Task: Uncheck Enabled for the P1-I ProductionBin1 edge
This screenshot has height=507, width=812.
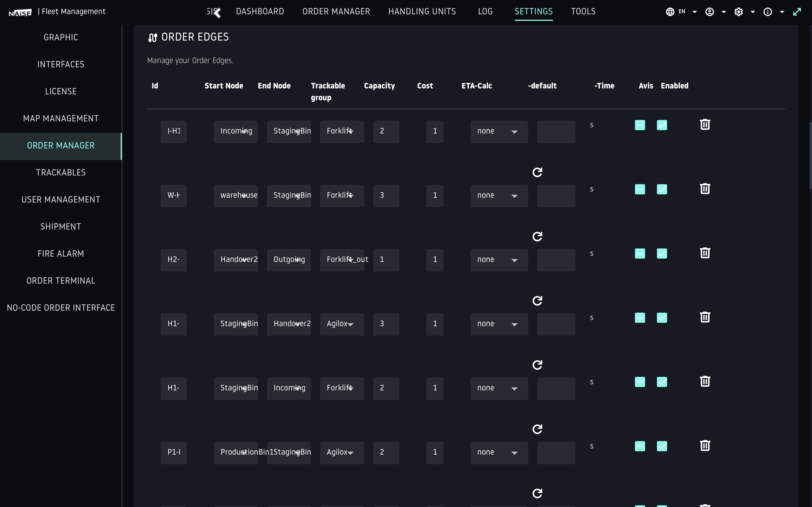Action: click(662, 446)
